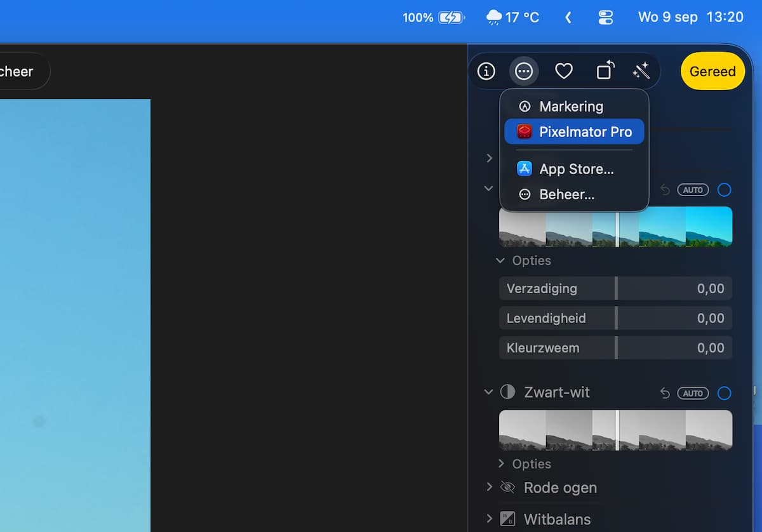The width and height of the screenshot is (762, 532).
Task: Click AUTO in the Zwart-wit row
Action: (x=693, y=394)
